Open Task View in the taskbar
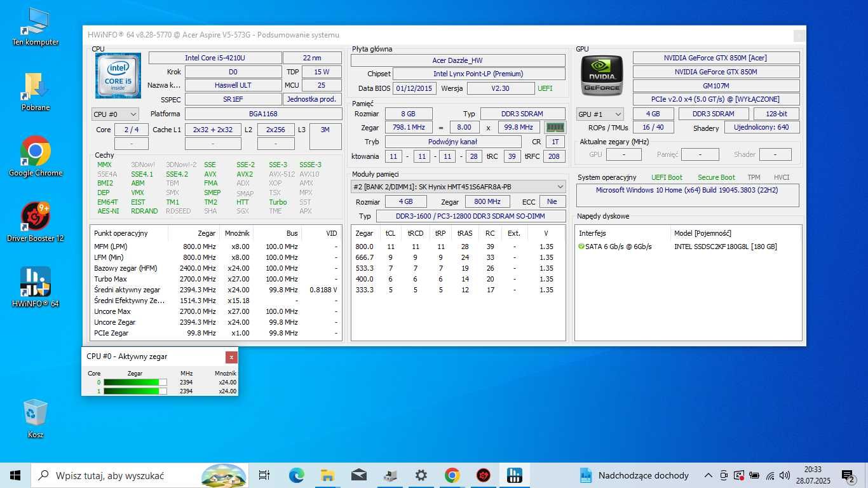Image resolution: width=868 pixels, height=488 pixels. point(264,475)
